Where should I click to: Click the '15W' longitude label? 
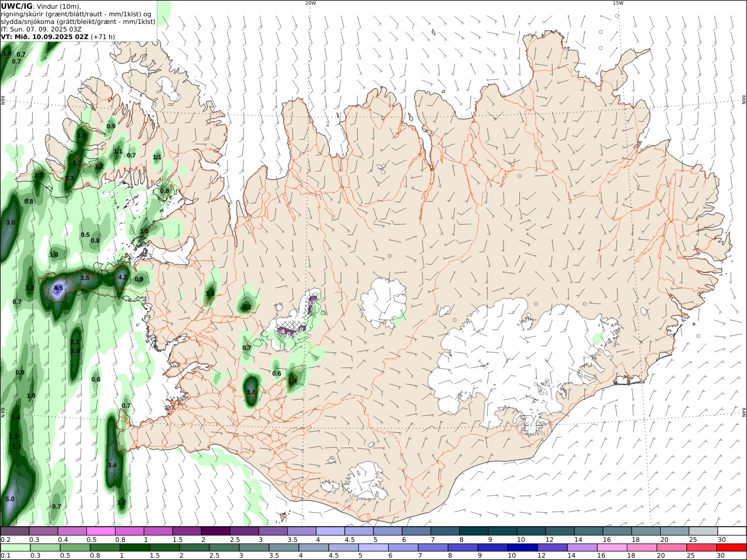(x=618, y=3)
